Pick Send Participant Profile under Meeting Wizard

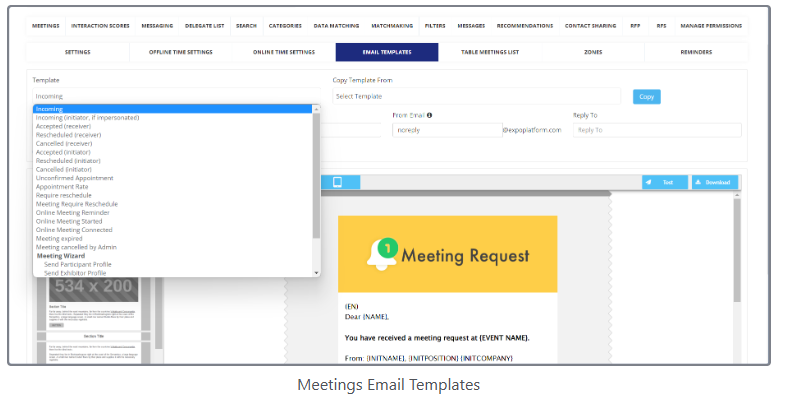click(x=77, y=265)
